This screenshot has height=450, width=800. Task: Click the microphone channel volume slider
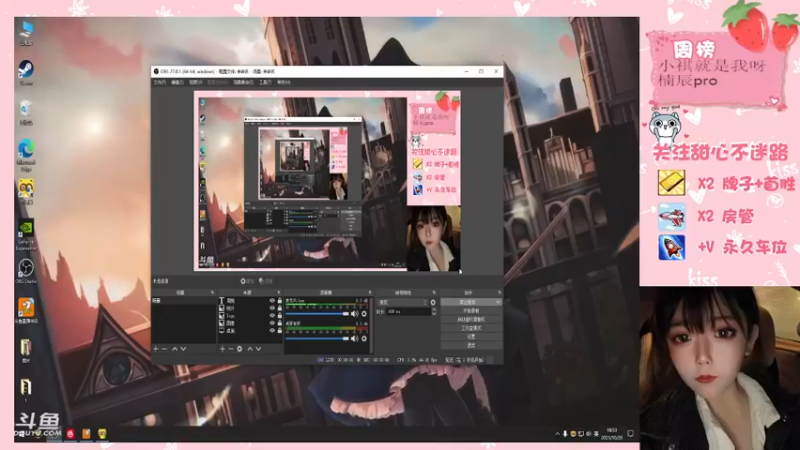point(317,314)
